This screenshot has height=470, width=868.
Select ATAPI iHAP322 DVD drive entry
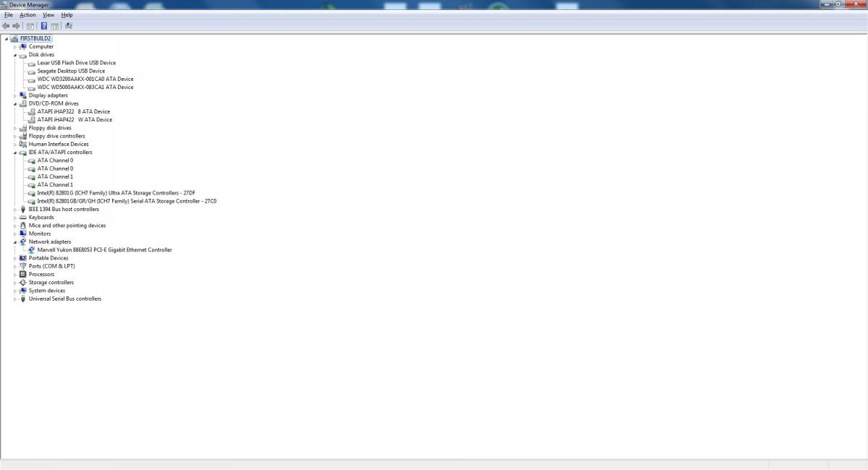pos(73,112)
